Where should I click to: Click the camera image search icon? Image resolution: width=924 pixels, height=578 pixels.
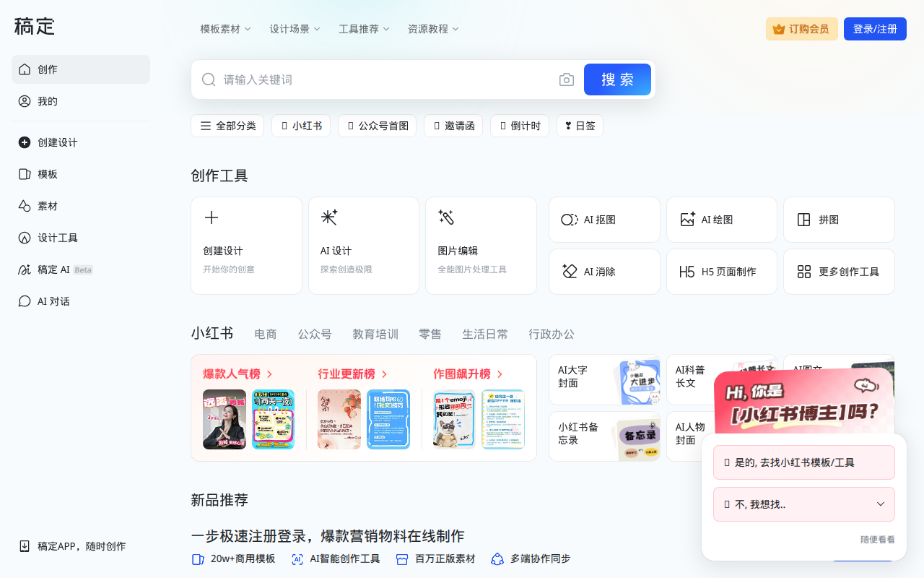tap(567, 79)
